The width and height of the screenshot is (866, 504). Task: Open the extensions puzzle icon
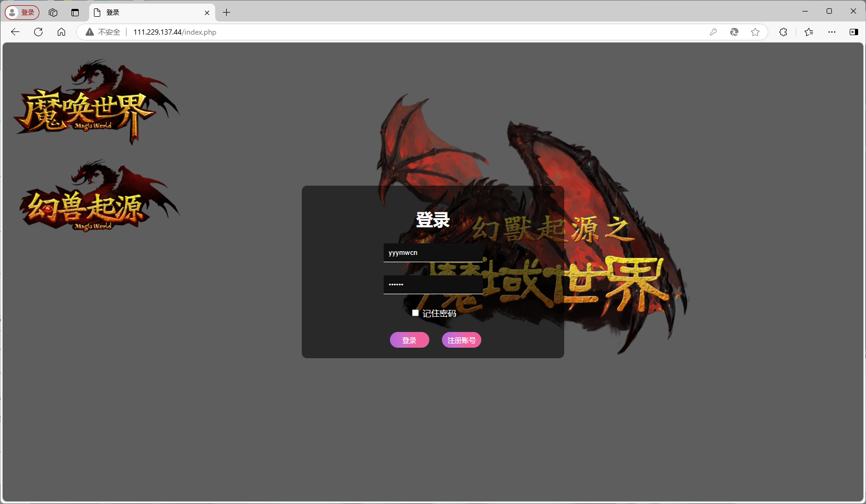(783, 32)
